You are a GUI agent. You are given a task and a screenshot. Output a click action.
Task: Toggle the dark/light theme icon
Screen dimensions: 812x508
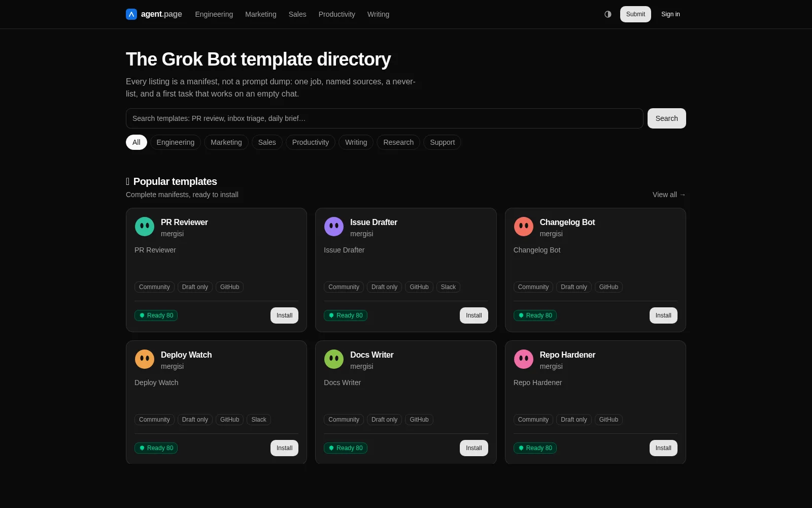[x=608, y=14]
